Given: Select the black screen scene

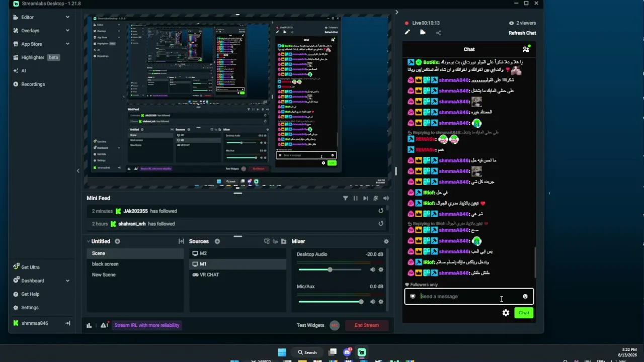Looking at the screenshot, I should (135, 264).
